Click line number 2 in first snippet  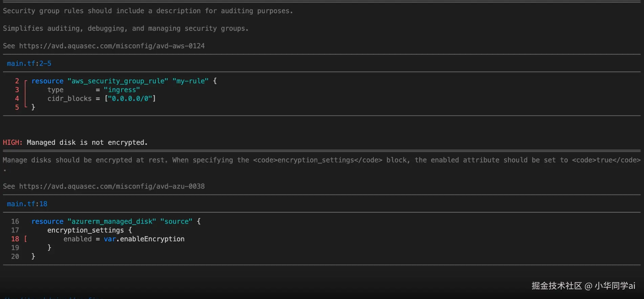17,81
